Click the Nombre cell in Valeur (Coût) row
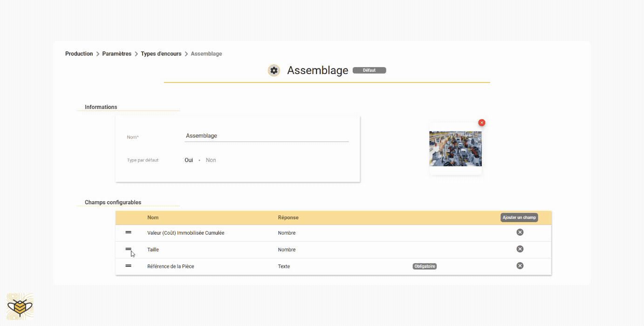This screenshot has width=644, height=326. [x=287, y=233]
